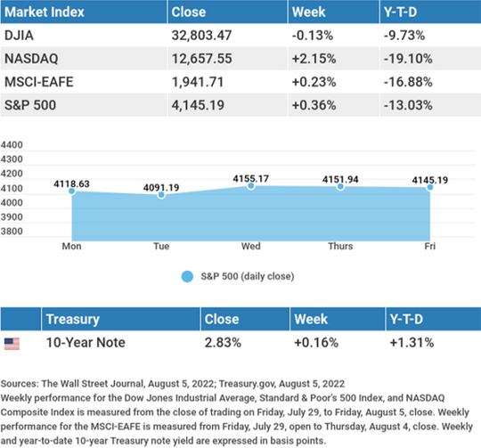
Task: Select the DJIA row label
Action: click(x=19, y=36)
